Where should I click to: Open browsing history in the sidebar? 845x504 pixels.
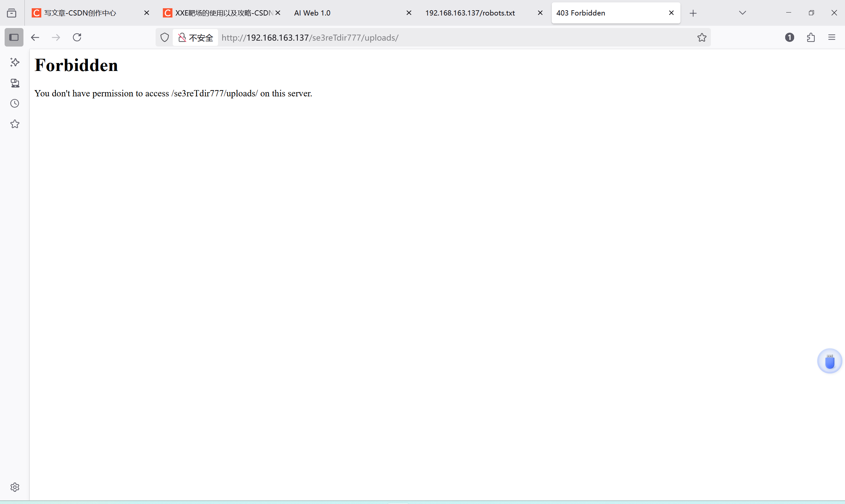14,103
